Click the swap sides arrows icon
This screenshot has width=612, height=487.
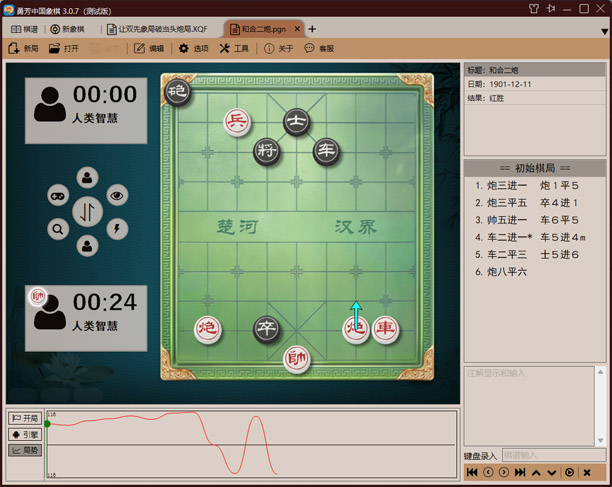pyautogui.click(x=87, y=212)
